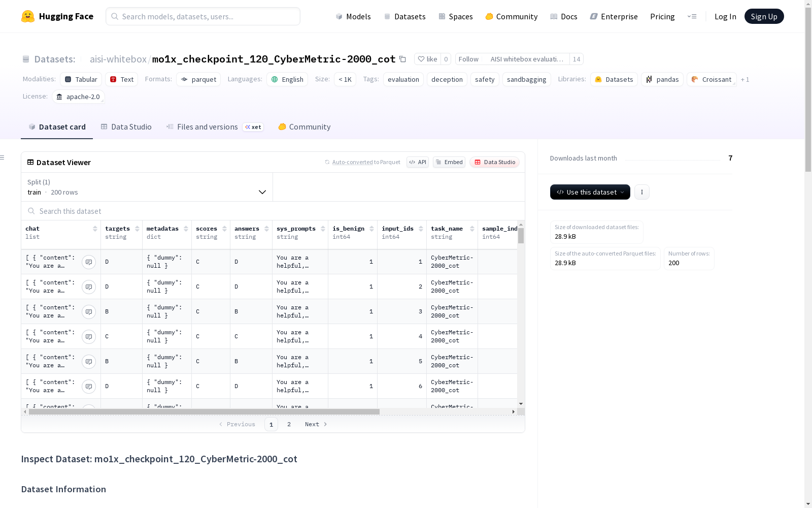Focus the Search models, datasets, users field
The width and height of the screenshot is (812, 508).
tap(203, 16)
